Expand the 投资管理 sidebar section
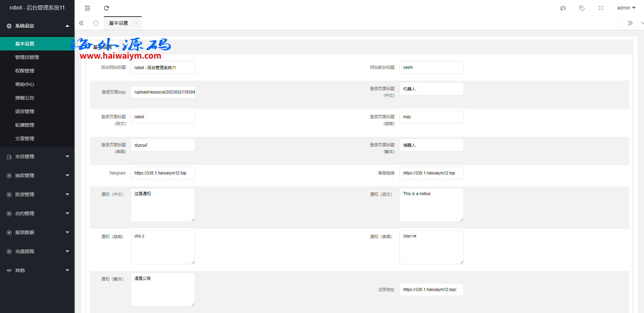This screenshot has width=644, height=313. click(37, 194)
